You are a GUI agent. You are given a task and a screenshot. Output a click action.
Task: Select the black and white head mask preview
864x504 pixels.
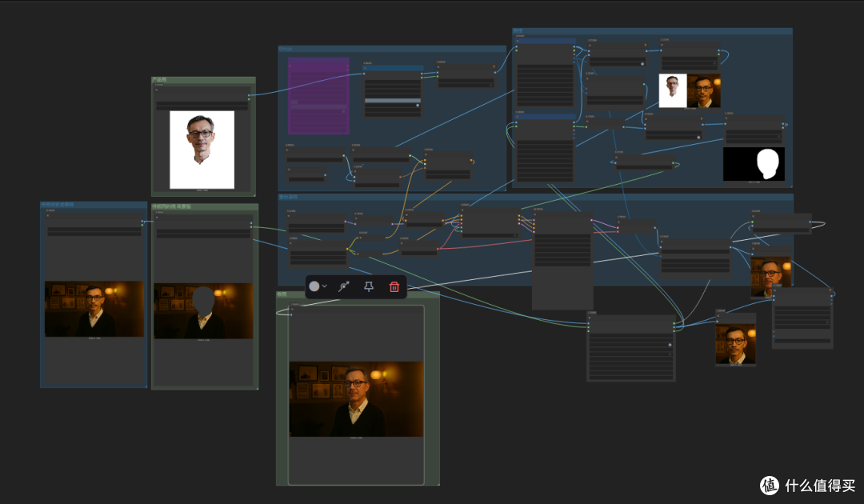click(754, 163)
